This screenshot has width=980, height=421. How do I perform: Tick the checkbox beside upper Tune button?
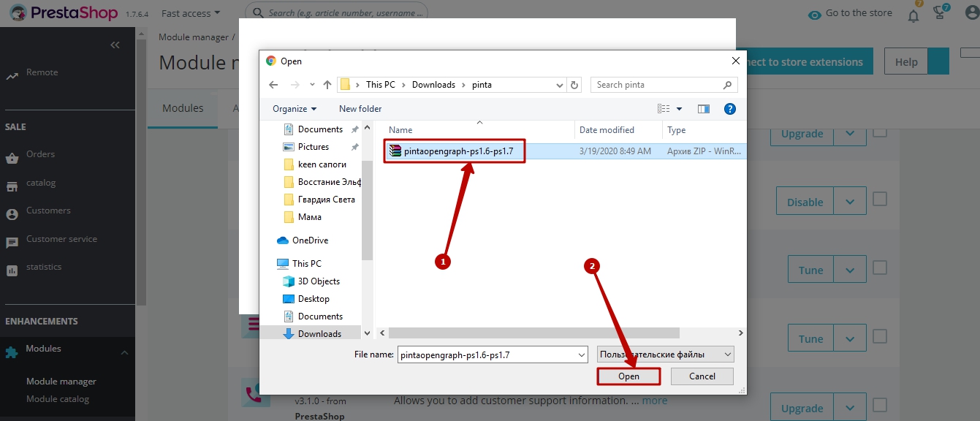pyautogui.click(x=881, y=268)
